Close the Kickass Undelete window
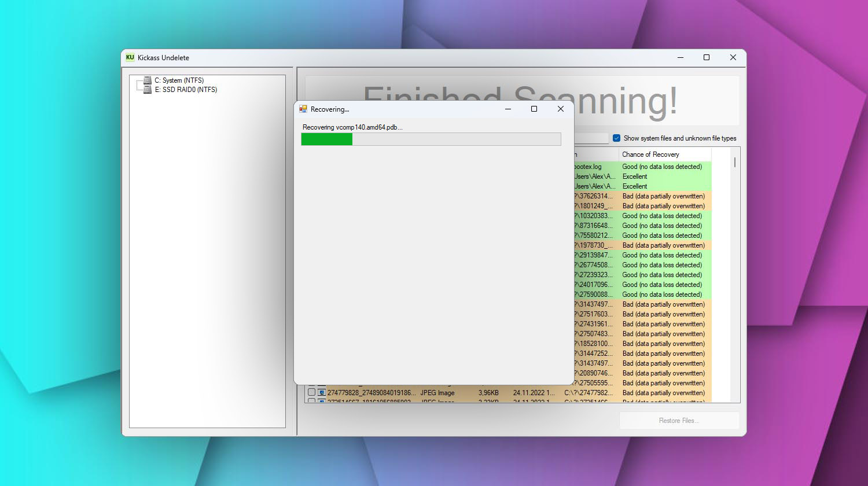 pos(733,57)
